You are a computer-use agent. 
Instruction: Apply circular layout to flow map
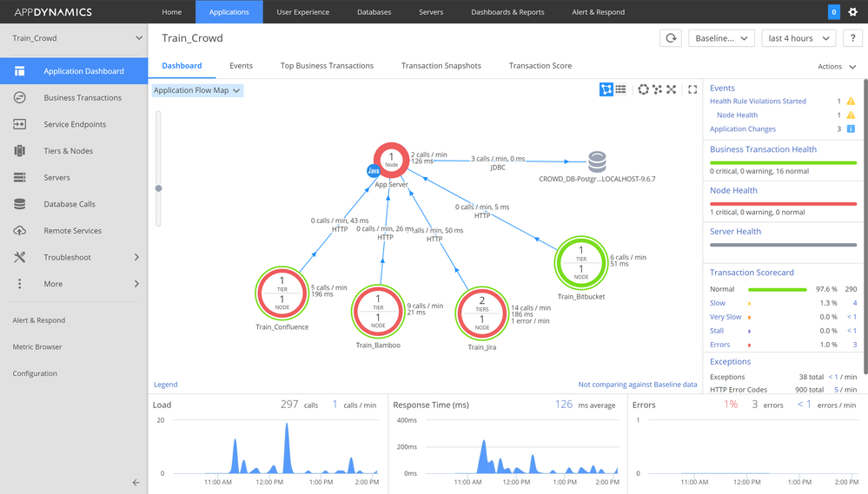[643, 89]
